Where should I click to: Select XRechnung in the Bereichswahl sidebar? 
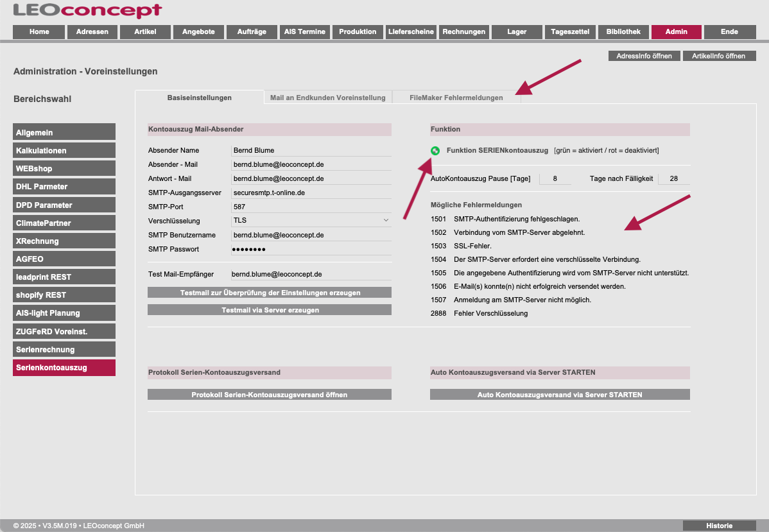pos(64,241)
